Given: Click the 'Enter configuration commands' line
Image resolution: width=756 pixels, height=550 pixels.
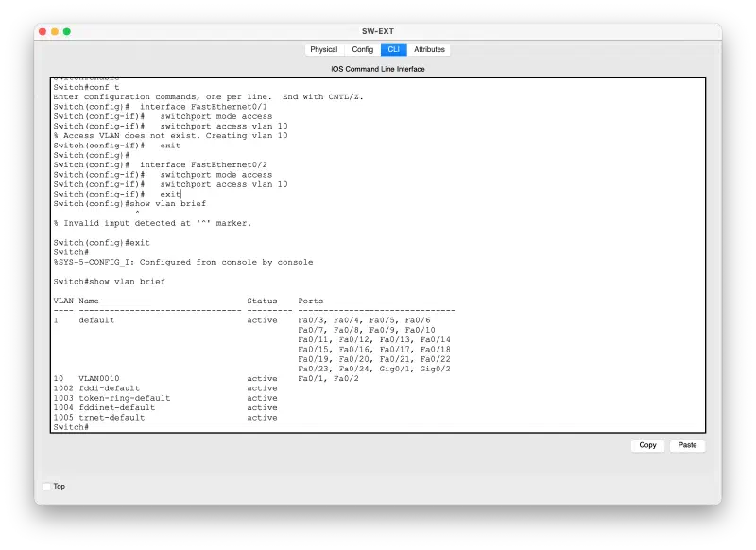Looking at the screenshot, I should (x=208, y=97).
